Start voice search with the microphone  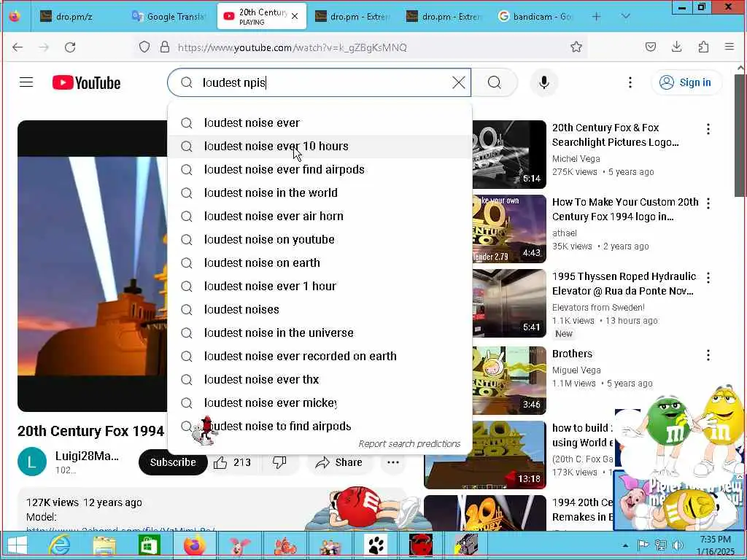544,82
